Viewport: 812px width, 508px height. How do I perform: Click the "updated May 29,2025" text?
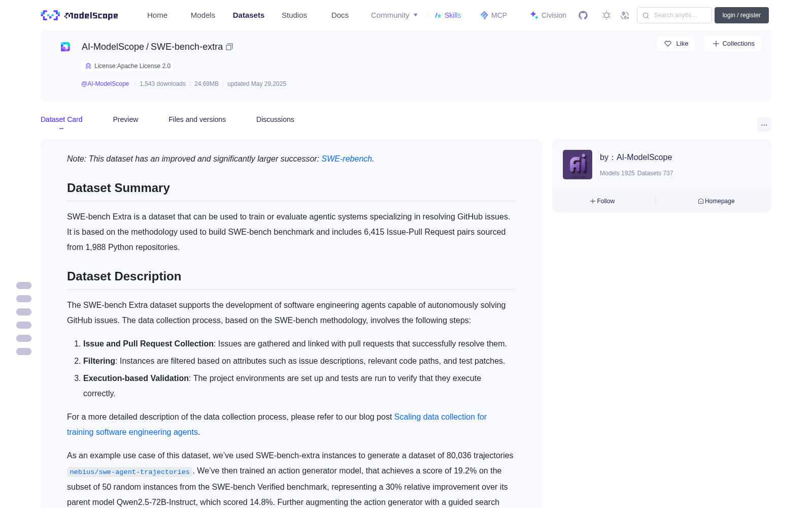point(257,84)
